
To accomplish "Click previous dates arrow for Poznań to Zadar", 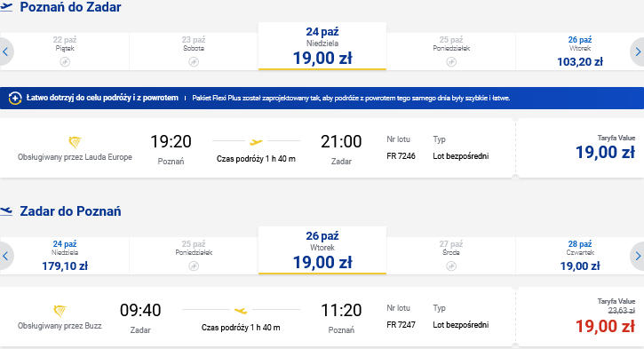I will click(x=5, y=52).
